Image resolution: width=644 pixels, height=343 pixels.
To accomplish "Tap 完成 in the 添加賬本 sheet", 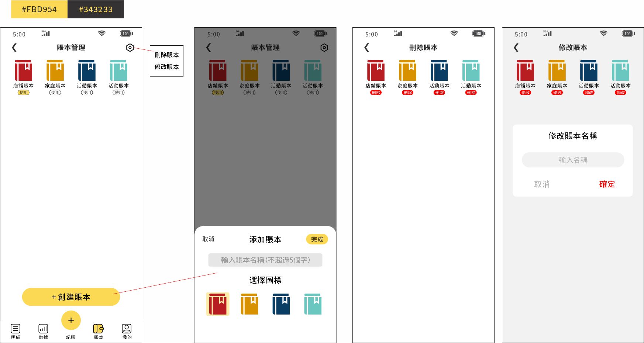I will (x=317, y=239).
